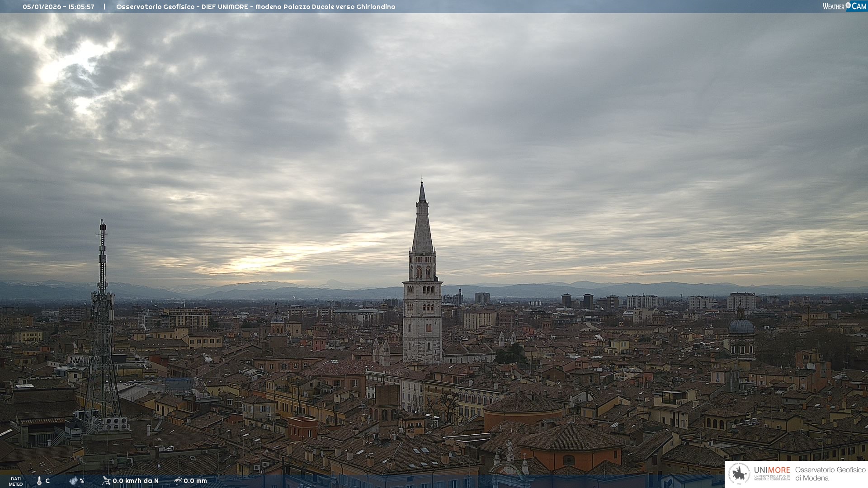Click the wind anemometer icon
868x488 pixels.
coord(106,481)
